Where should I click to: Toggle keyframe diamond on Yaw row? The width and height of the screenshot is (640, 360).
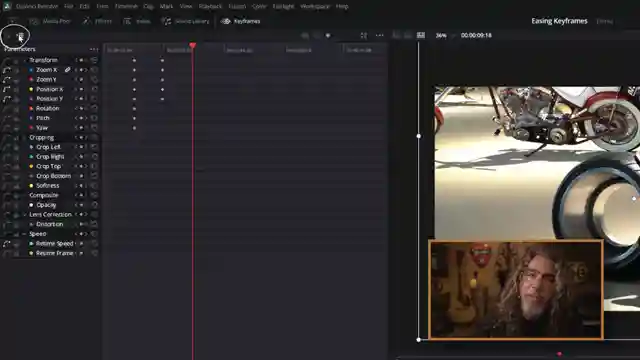click(x=81, y=128)
